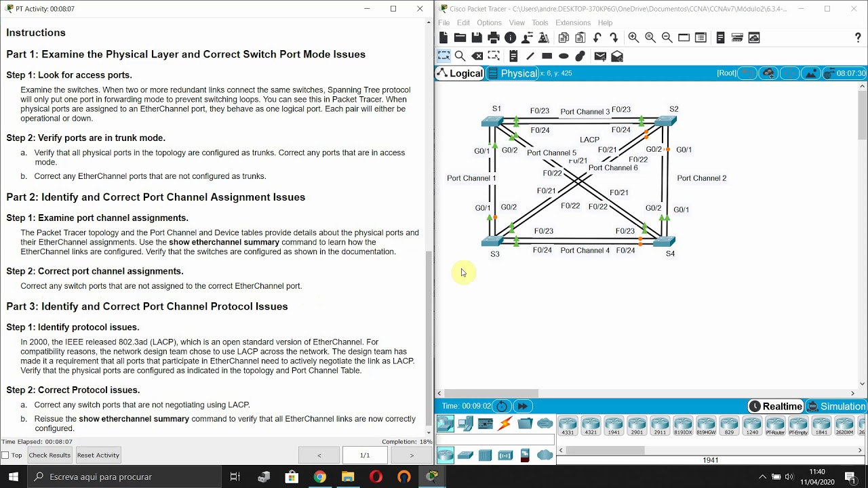
Task: Choose the Switches subcategory icon
Action: click(465, 455)
